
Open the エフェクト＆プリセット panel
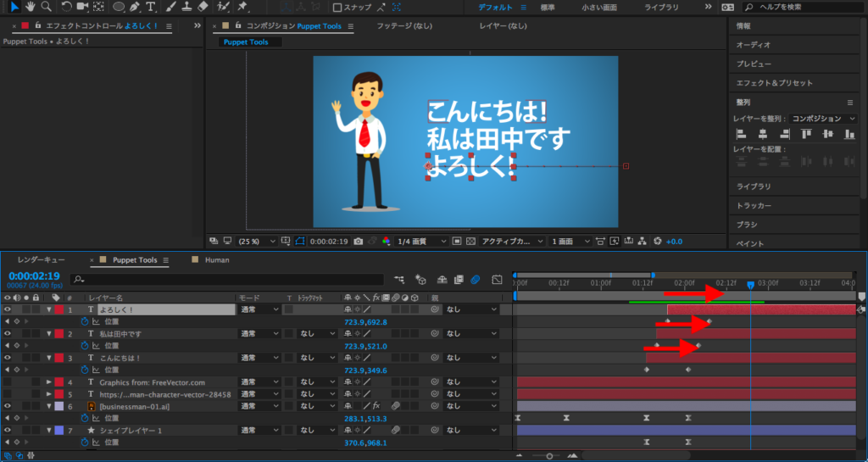(774, 83)
